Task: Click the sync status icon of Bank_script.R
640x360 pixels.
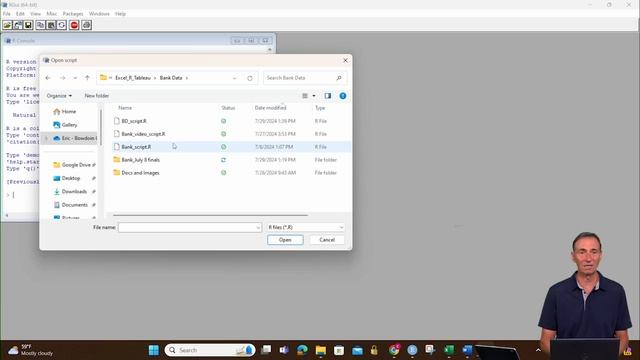Action: click(x=223, y=147)
